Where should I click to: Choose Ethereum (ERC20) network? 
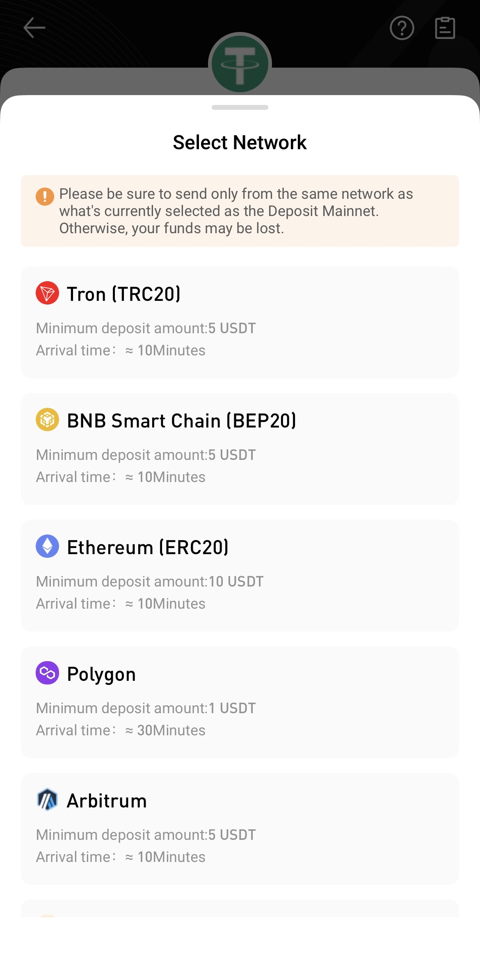coord(240,575)
